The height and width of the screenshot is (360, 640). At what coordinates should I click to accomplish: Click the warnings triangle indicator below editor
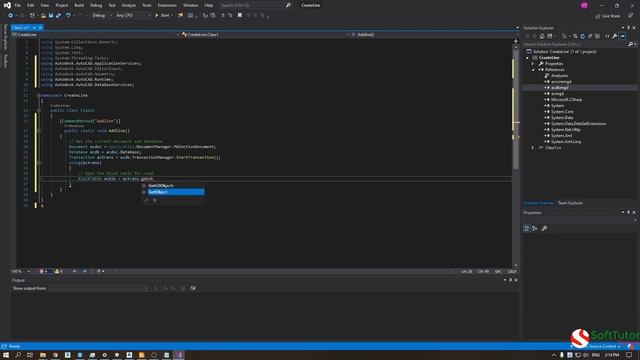[58, 271]
